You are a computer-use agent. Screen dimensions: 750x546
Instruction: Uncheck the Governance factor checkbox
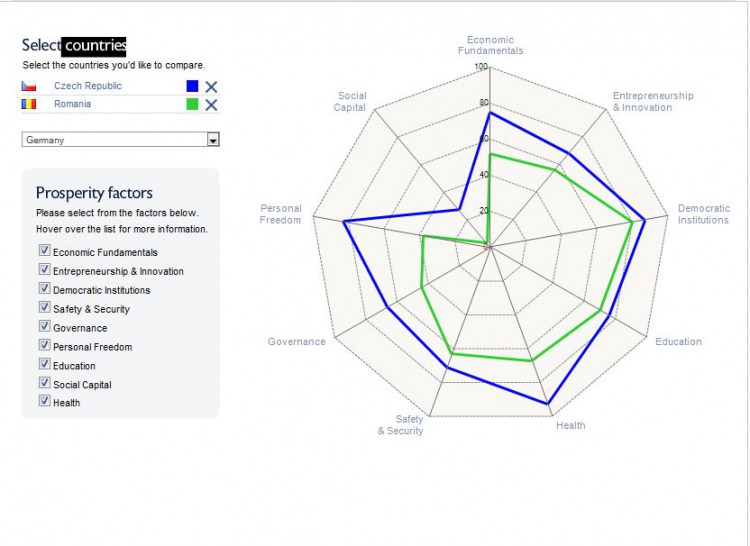coord(44,326)
